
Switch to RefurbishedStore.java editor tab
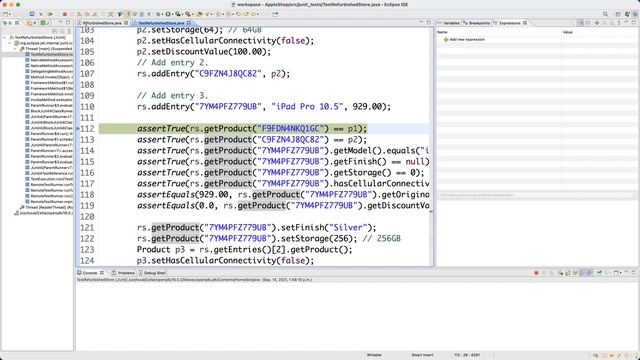tap(102, 23)
